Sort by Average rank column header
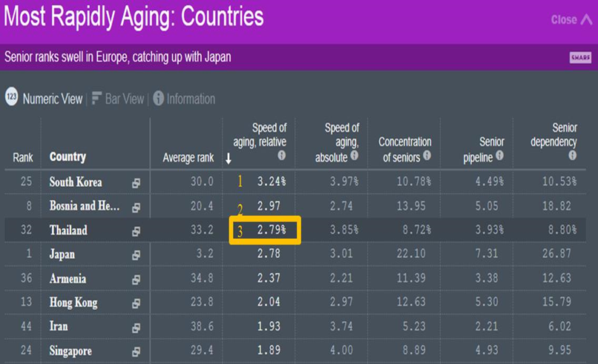The image size is (598, 364). tap(188, 157)
